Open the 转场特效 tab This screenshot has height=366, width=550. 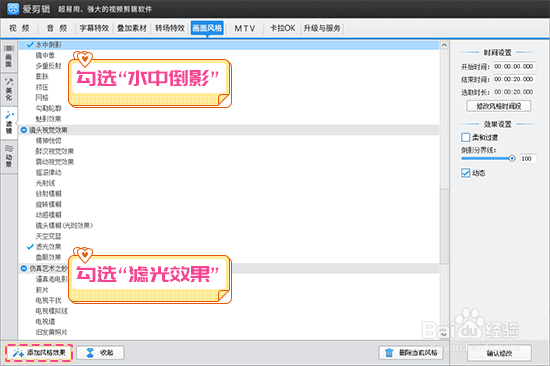point(170,28)
